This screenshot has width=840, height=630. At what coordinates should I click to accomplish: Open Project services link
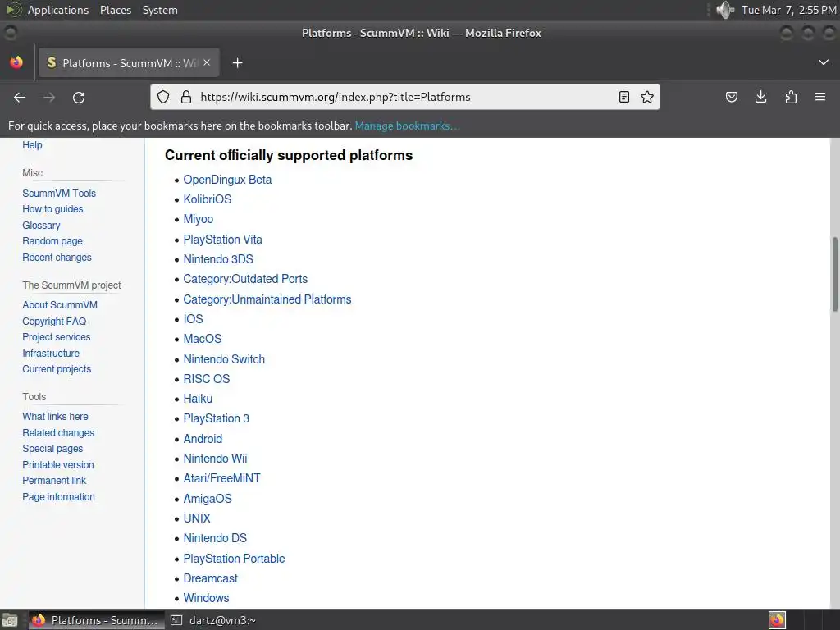(57, 337)
